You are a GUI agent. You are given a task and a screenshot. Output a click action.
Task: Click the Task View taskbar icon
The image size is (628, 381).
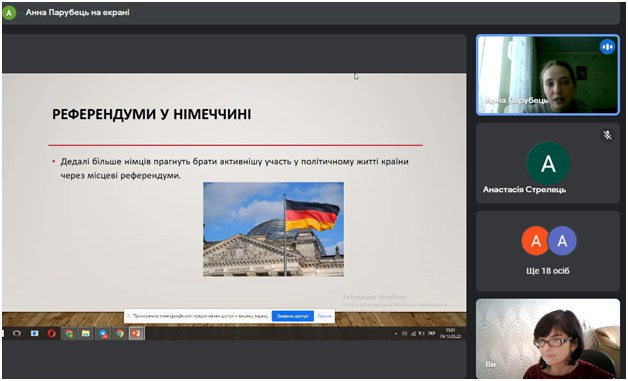17,333
